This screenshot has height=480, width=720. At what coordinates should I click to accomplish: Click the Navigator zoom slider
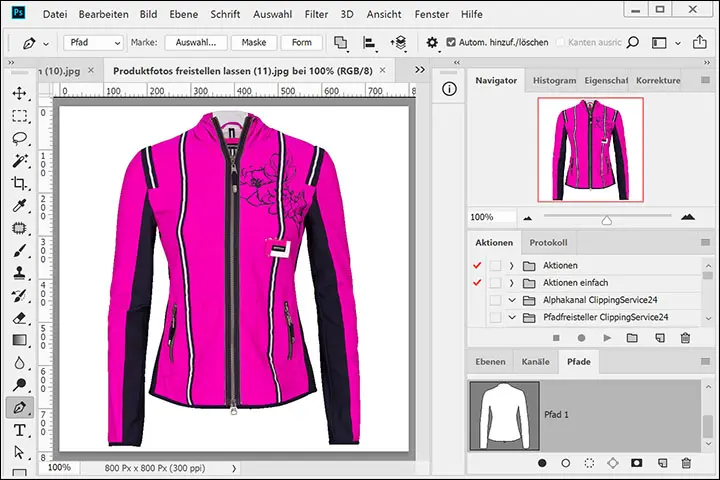[x=606, y=220]
